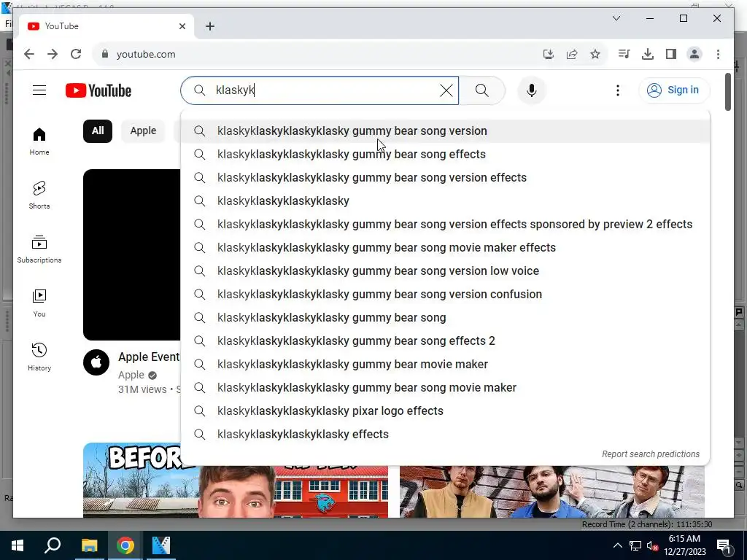Choose suggestion 'gummy bear song version effects'
The image size is (747, 560).
tap(446, 178)
